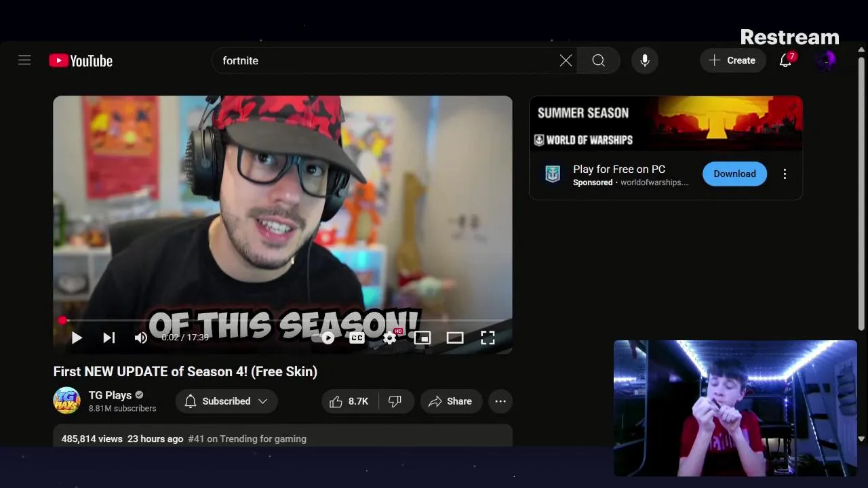Screen dimensions: 868x488
Task: Click the 8.81M subscribers text
Action: click(x=123, y=409)
